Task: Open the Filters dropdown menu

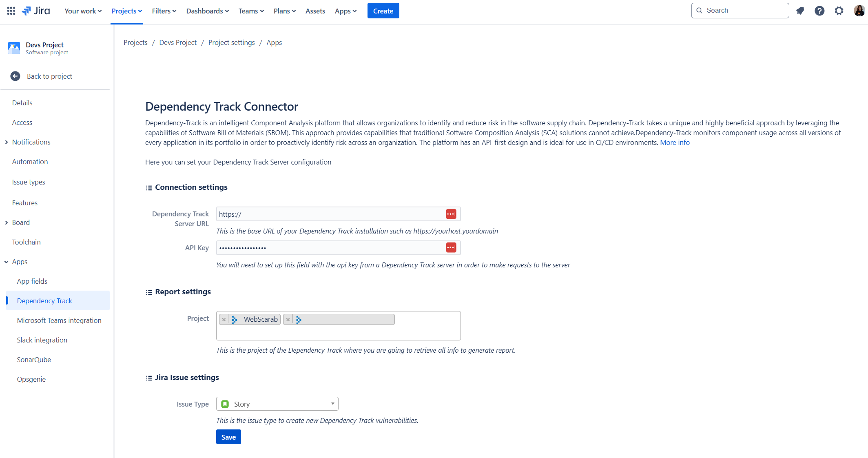Action: pyautogui.click(x=164, y=11)
